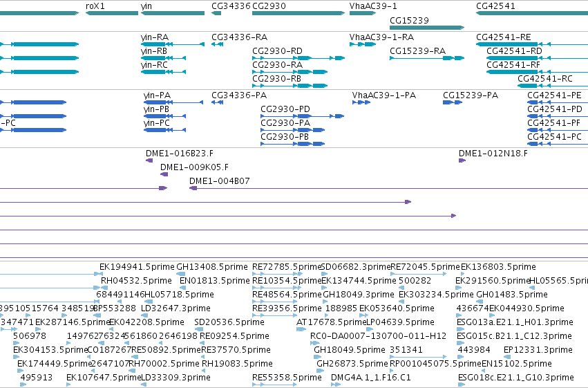
Task: Select the CG15239 gene bar
Action: tap(427, 28)
